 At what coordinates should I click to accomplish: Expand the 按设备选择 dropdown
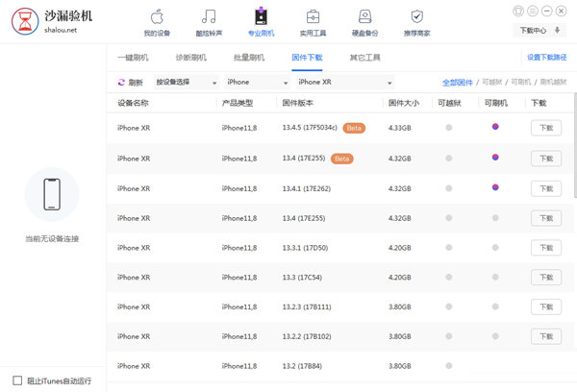187,83
